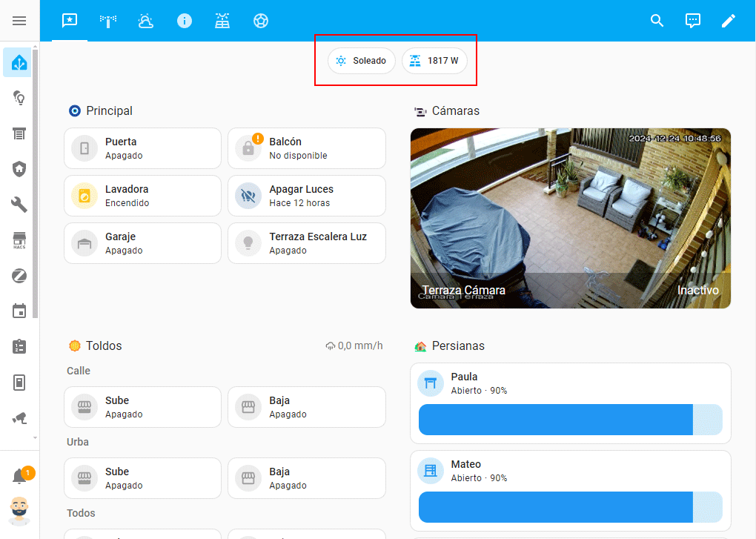
Task: Open the user profile avatar
Action: [x=19, y=511]
